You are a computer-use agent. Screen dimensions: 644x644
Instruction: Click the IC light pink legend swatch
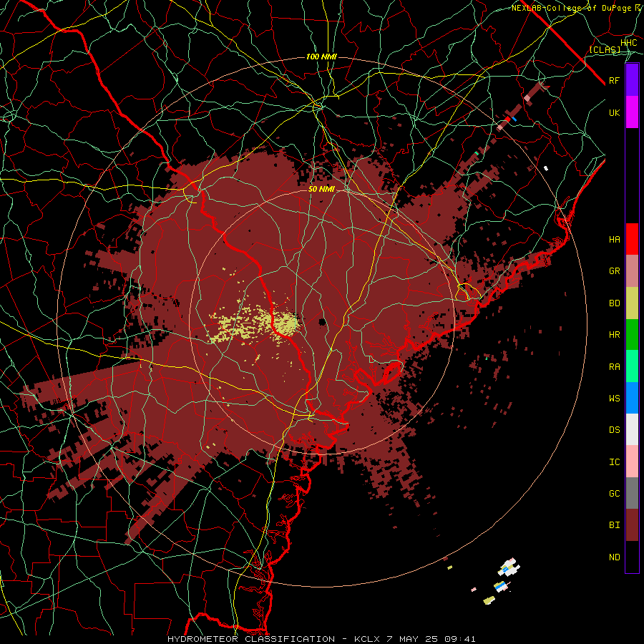[x=632, y=462]
